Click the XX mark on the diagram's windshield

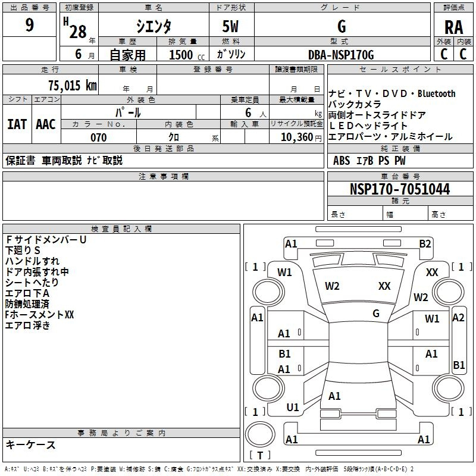click(384, 286)
